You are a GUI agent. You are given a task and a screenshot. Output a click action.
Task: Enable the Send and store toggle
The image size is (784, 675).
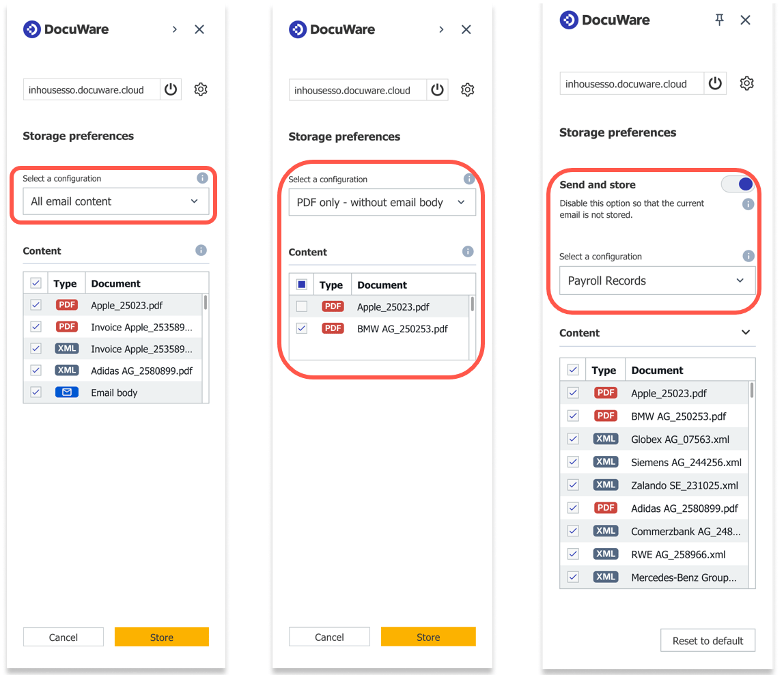738,184
